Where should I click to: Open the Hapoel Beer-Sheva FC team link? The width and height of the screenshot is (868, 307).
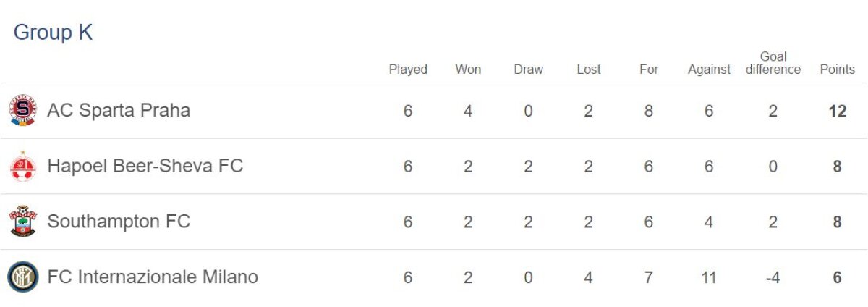coord(145,167)
